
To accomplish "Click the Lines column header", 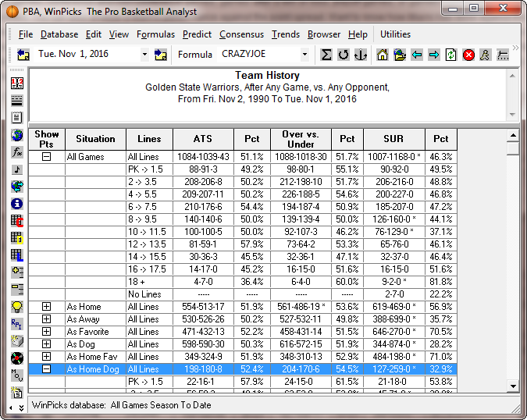I will (149, 139).
